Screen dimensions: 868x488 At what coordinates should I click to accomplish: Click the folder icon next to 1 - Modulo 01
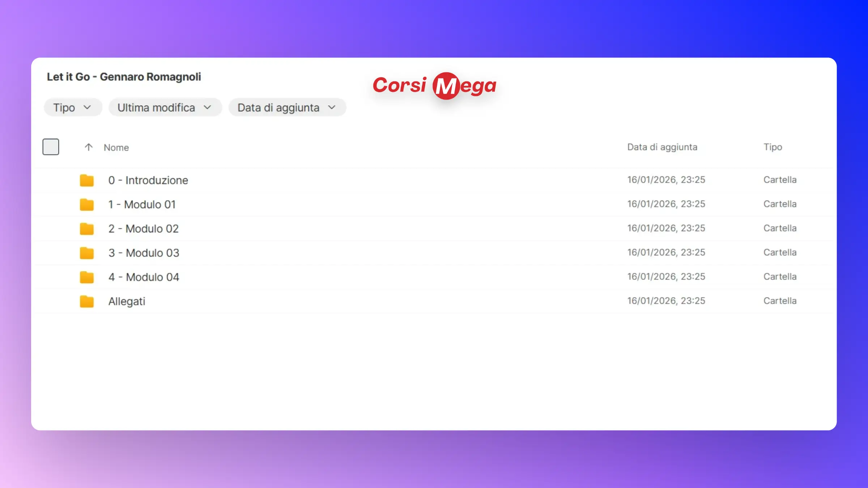point(87,204)
